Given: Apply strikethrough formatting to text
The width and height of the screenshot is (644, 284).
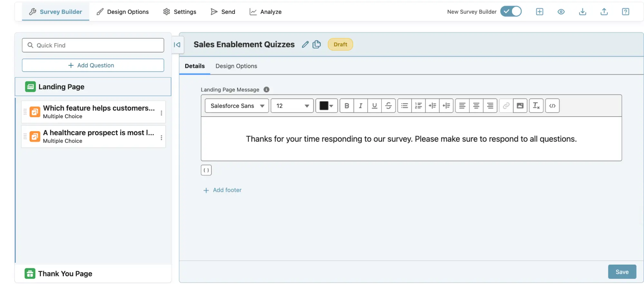Looking at the screenshot, I should [x=388, y=106].
